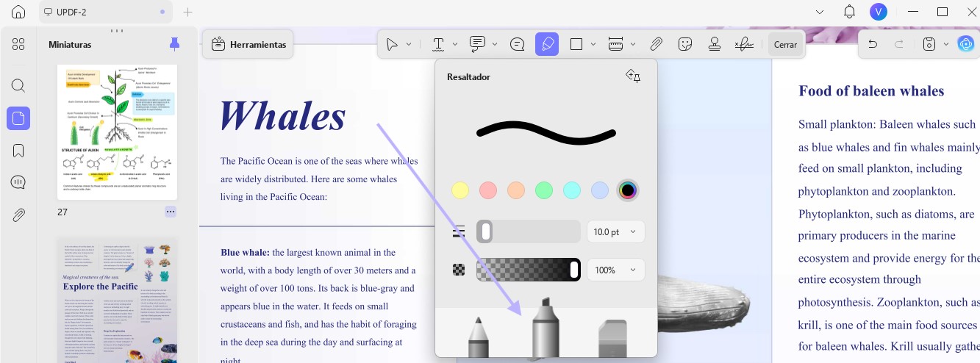
Task: Select the stamp tool in toolbar
Action: pos(714,44)
